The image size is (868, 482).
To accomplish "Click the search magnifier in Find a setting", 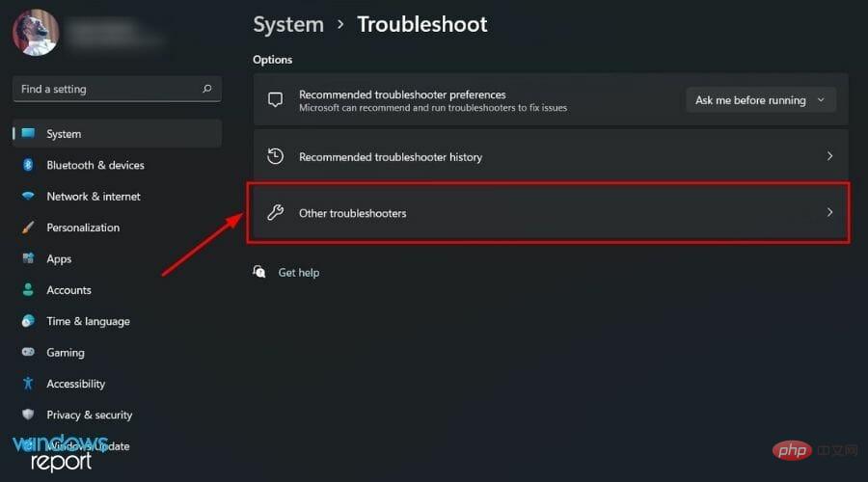I will [x=207, y=89].
